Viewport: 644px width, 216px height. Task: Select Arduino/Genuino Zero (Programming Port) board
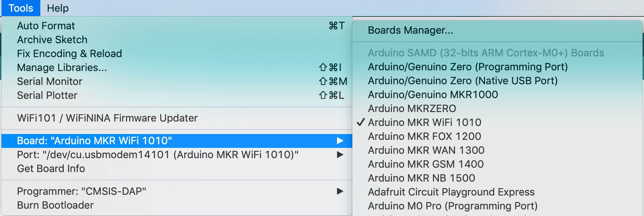tap(467, 67)
